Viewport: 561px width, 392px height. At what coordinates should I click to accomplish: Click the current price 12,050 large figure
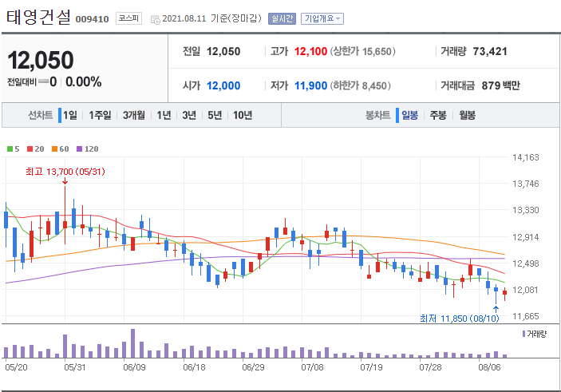41,60
